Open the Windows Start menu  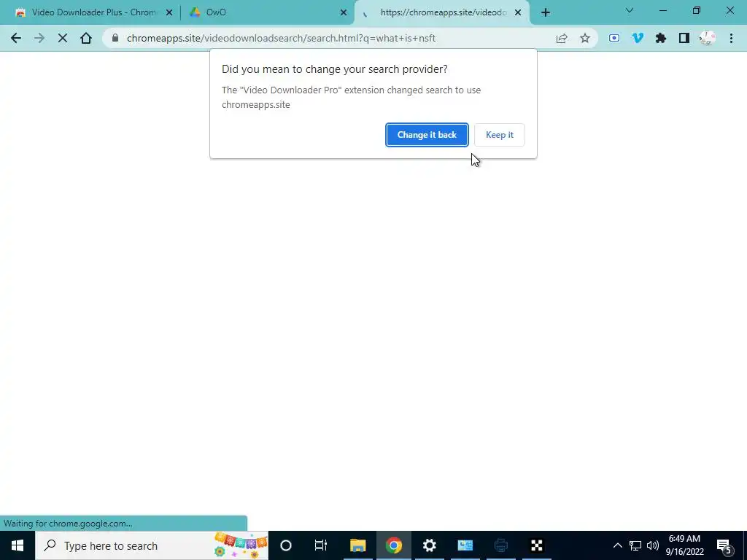coord(18,545)
